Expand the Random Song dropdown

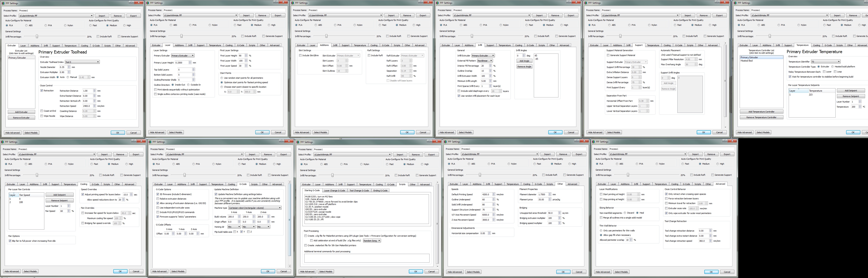[x=372, y=241]
